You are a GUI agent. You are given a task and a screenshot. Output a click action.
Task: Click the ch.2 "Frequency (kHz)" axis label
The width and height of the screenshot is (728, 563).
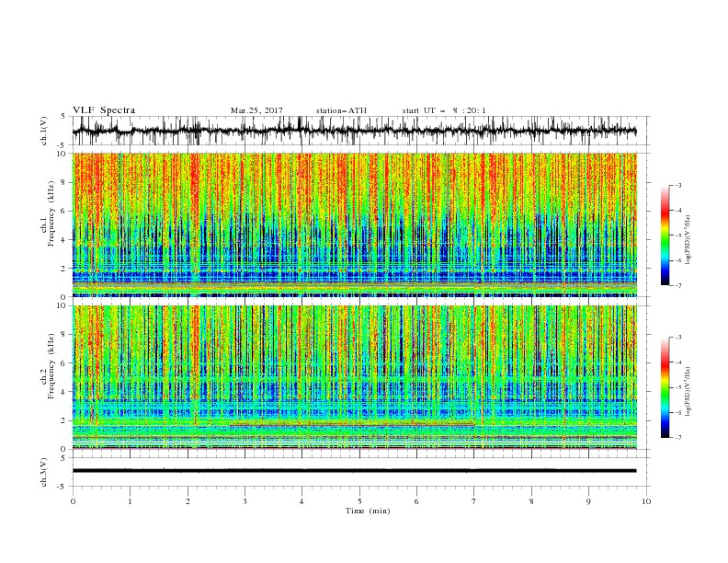click(x=51, y=366)
